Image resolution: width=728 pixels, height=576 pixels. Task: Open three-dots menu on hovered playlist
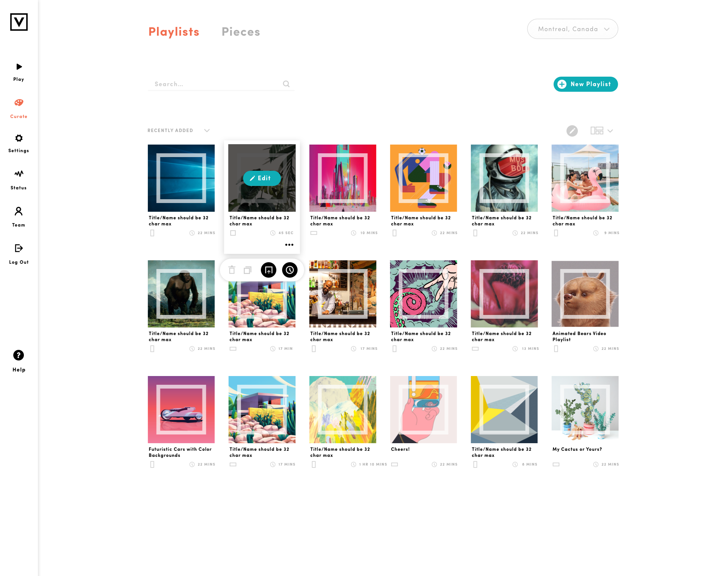click(x=289, y=245)
